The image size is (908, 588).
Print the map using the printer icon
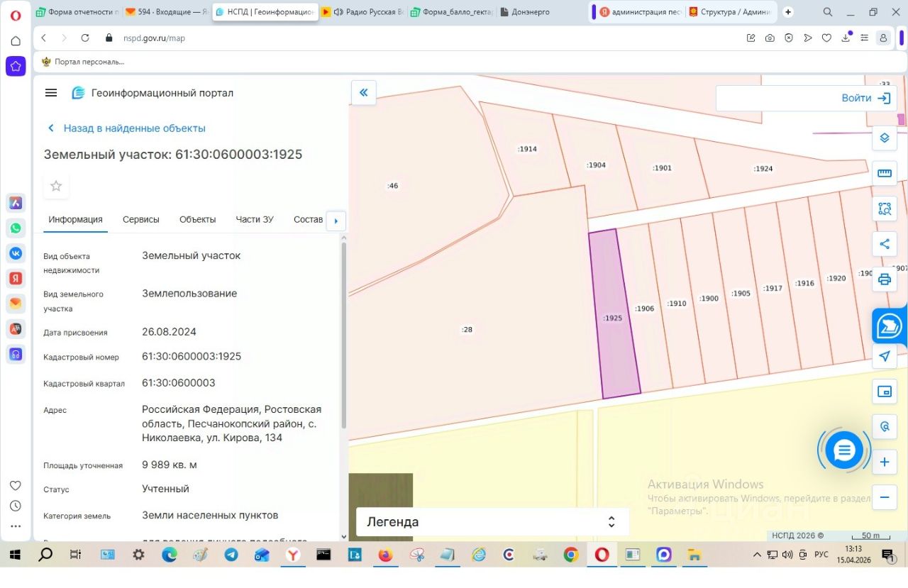click(x=884, y=279)
